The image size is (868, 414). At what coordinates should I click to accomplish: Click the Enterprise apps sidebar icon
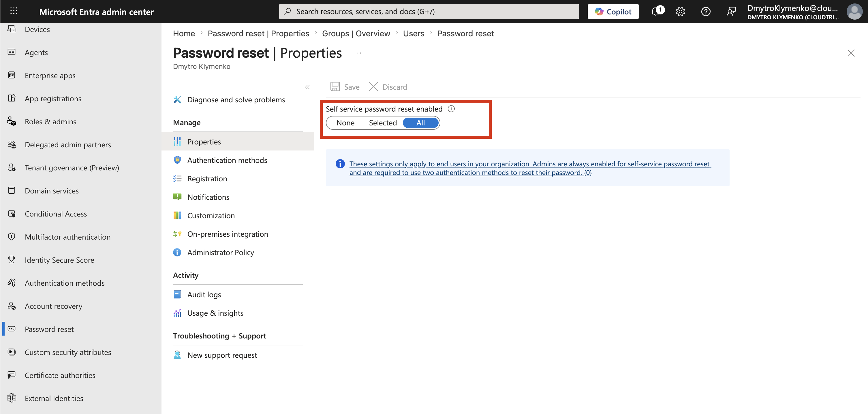click(x=12, y=76)
